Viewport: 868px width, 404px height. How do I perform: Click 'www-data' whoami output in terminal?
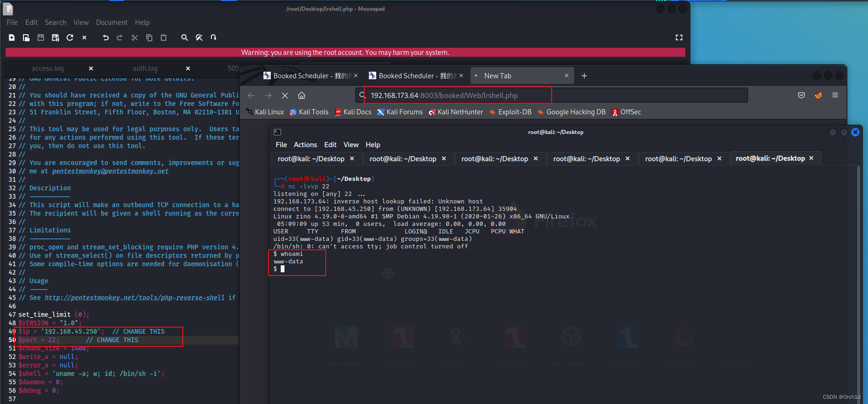tap(288, 262)
